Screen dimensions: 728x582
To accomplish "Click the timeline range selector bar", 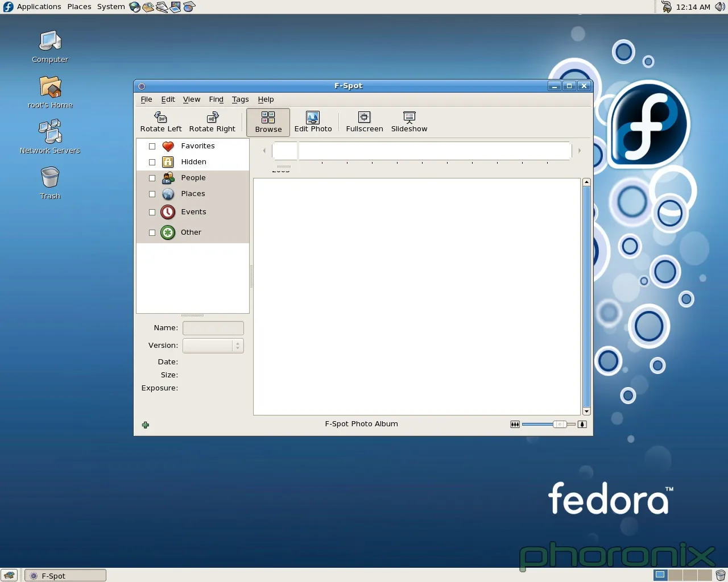I will tap(422, 151).
